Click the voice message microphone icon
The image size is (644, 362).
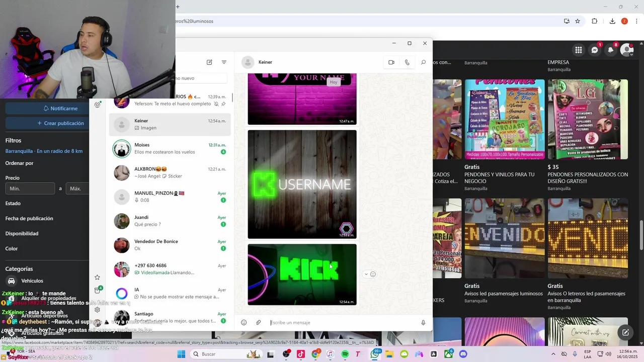(x=423, y=323)
